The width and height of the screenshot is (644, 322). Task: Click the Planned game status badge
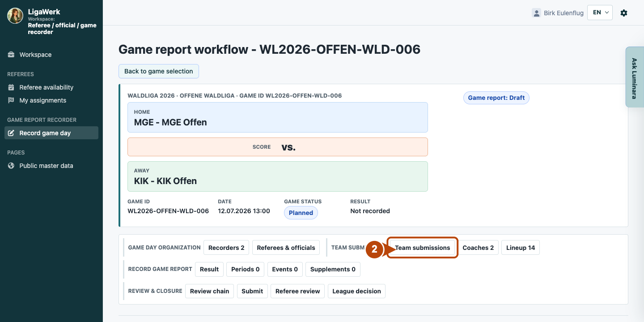(301, 213)
